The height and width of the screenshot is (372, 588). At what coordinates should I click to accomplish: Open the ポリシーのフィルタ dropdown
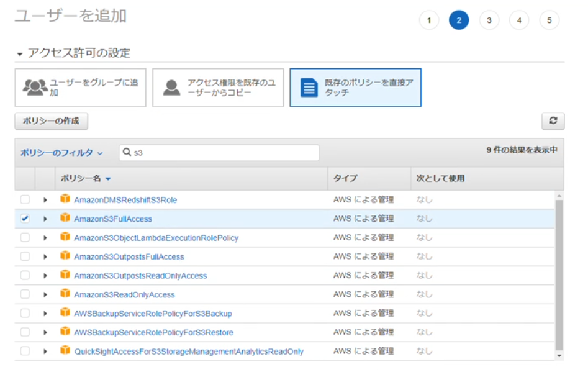(x=61, y=153)
